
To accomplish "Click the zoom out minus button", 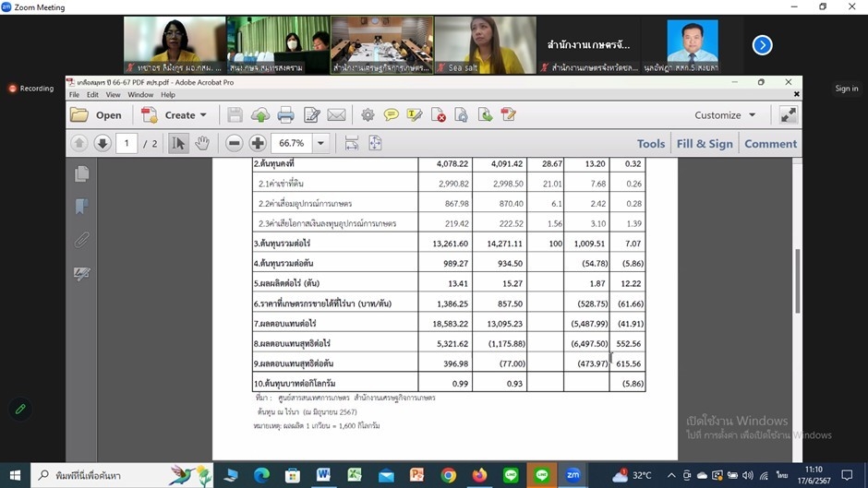I will [x=234, y=143].
